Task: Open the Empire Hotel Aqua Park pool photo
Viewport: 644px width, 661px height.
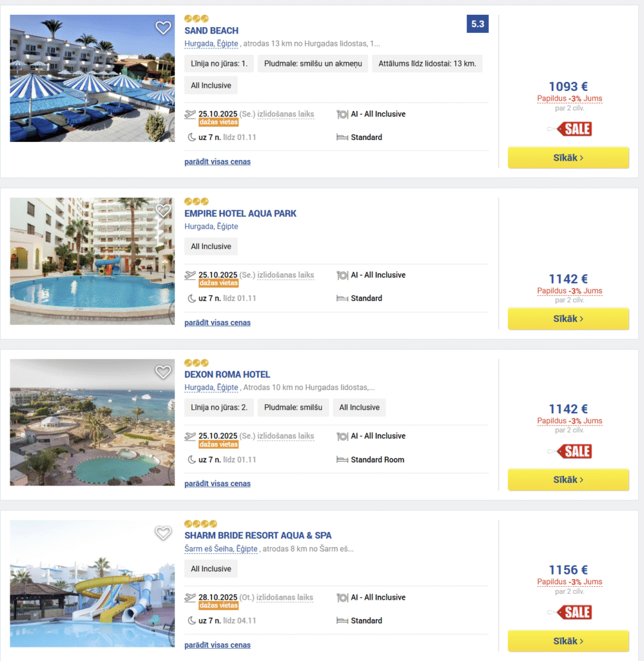Action: pos(92,261)
